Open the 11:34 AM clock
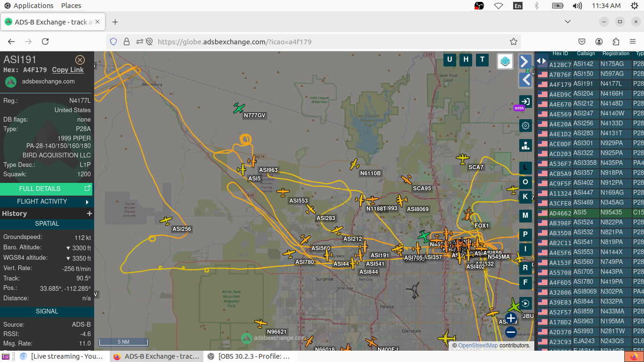The image size is (644, 362). (x=606, y=6)
